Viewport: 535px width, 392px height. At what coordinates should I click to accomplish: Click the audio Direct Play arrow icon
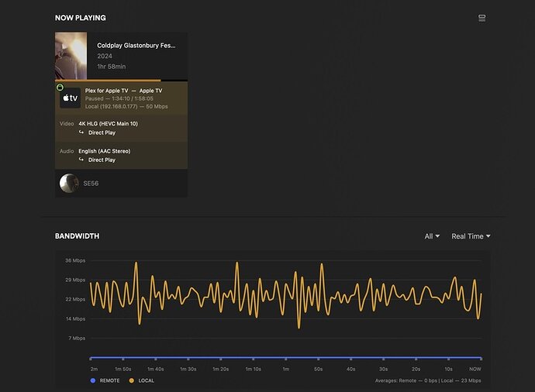pyautogui.click(x=81, y=160)
